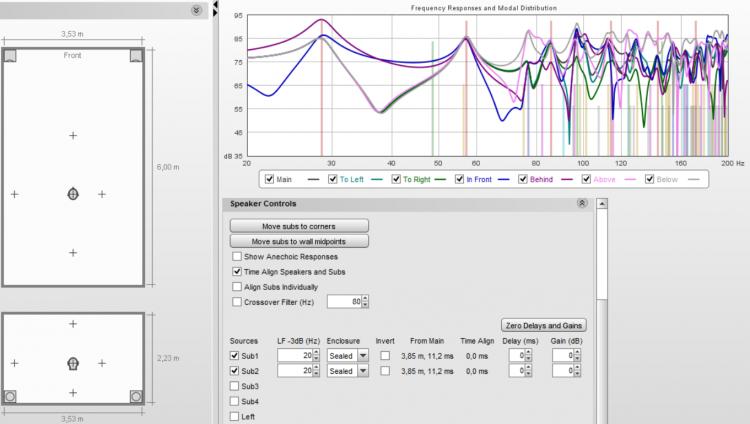
Task: Collapse the Speaker Controls panel with chevron icon
Action: click(x=582, y=203)
